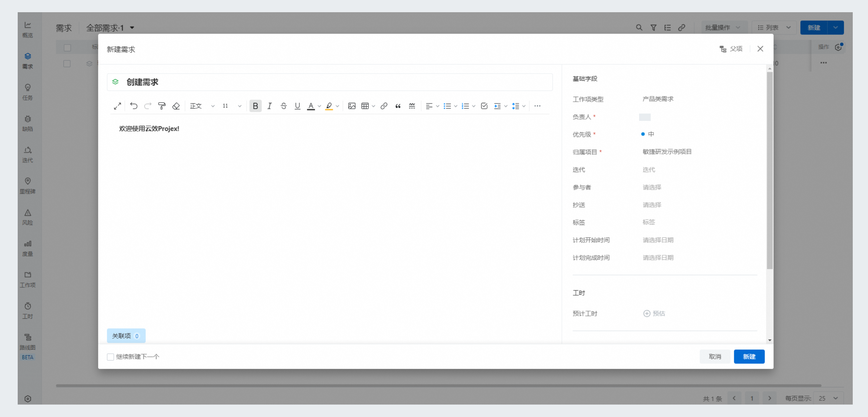The width and height of the screenshot is (868, 417).
Task: Open 路线图 BETA in the sidebar
Action: 28,347
